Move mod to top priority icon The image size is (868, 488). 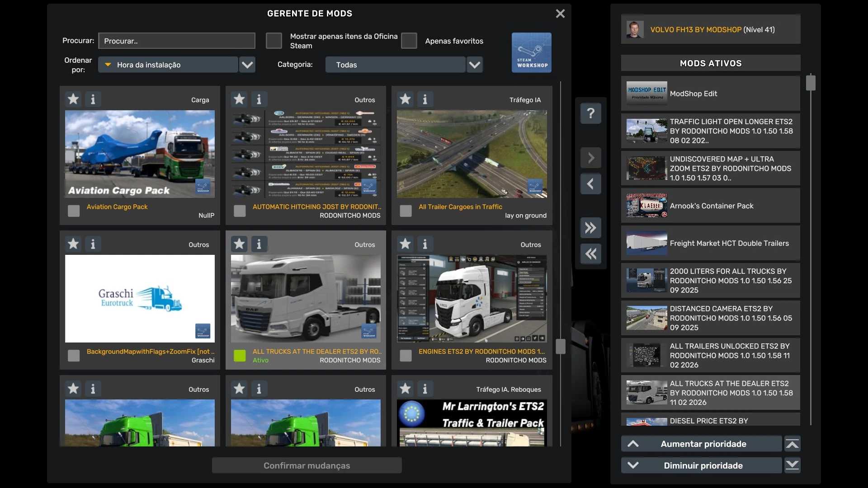[792, 444]
